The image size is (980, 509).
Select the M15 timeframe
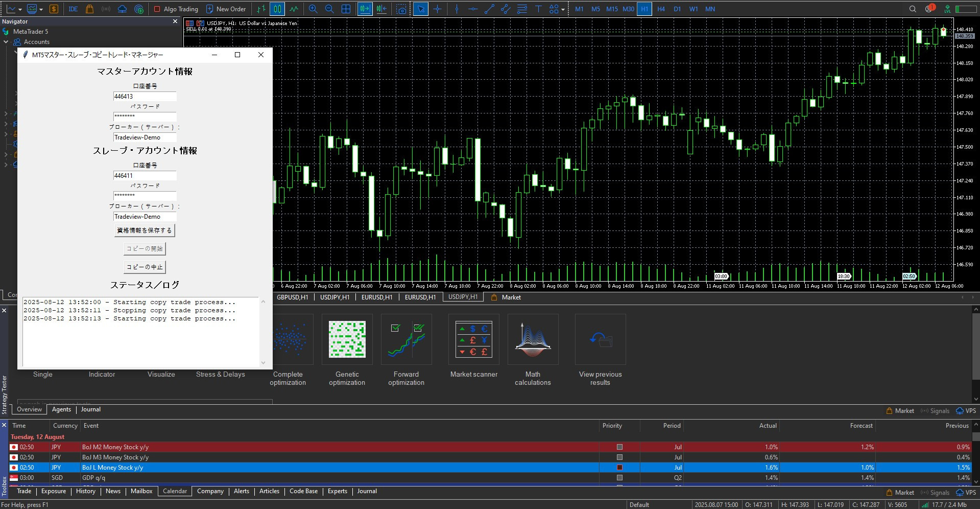point(612,9)
